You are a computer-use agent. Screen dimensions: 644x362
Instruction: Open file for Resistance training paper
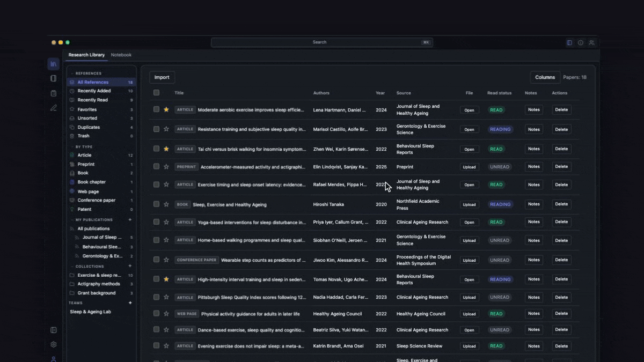(470, 129)
